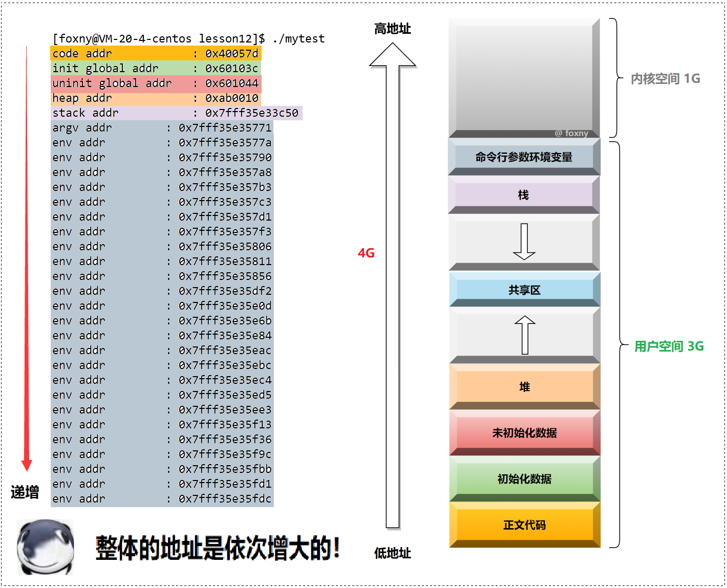Select the heap addr 0xab0010 row
Screen dimensions: 727x588
point(156,98)
